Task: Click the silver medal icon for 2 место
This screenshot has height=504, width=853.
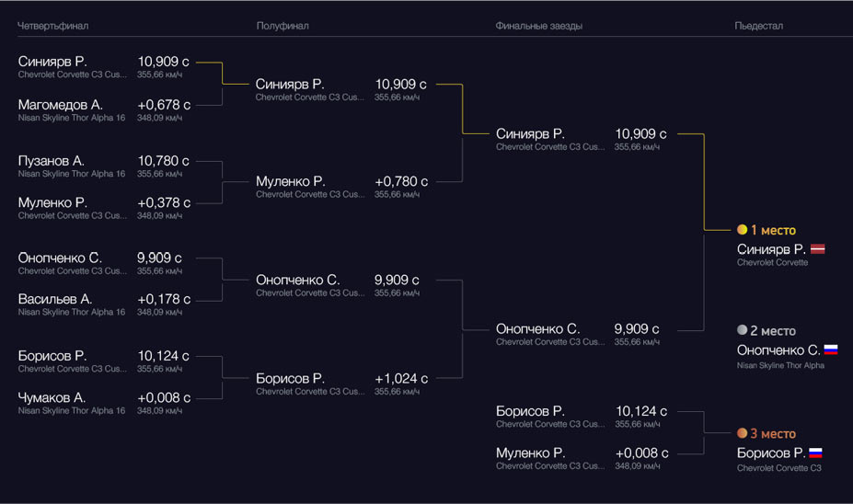Action: [742, 330]
